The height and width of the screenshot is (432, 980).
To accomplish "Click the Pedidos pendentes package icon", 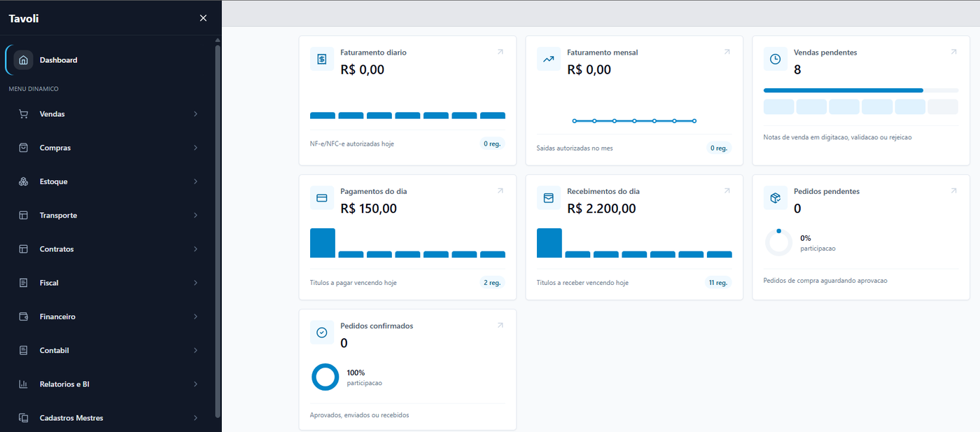I will 776,198.
